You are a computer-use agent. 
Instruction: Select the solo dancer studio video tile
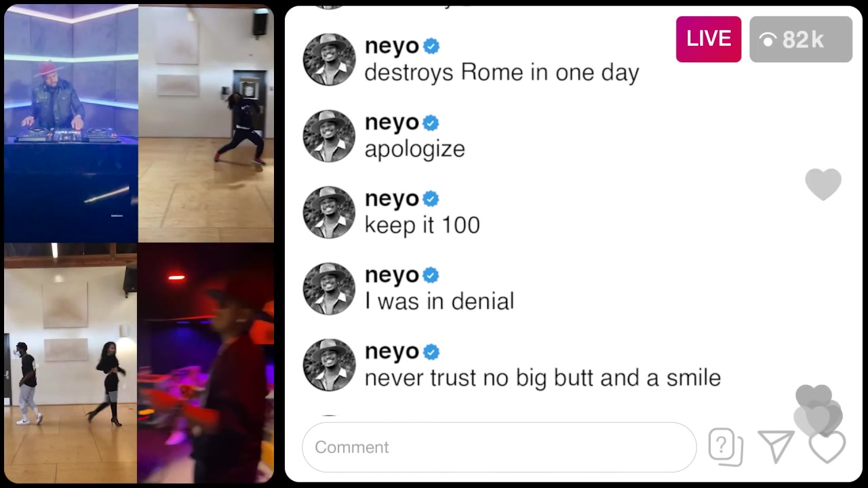[x=206, y=123]
